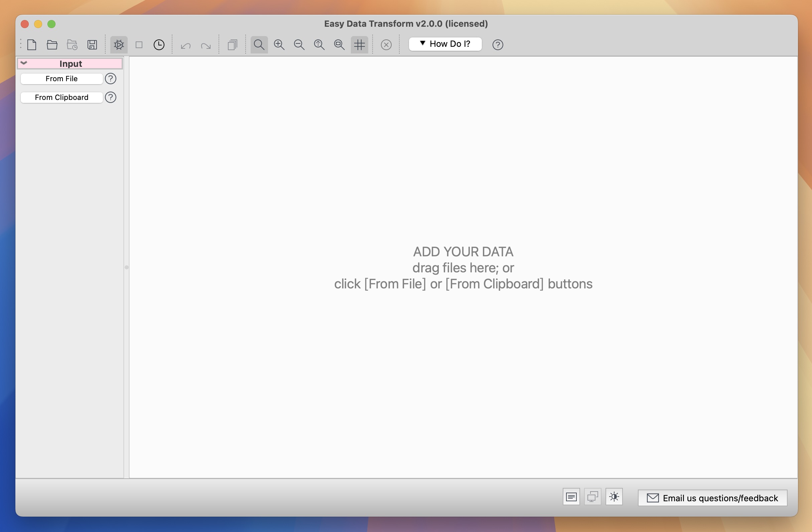Save with the floppy disk icon
The width and height of the screenshot is (812, 532).
coord(92,45)
